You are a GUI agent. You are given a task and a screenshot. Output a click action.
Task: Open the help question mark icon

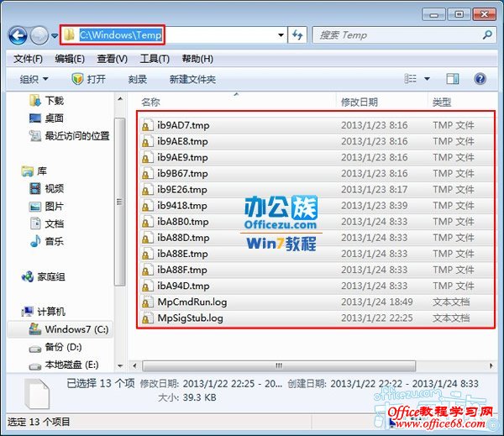click(480, 79)
